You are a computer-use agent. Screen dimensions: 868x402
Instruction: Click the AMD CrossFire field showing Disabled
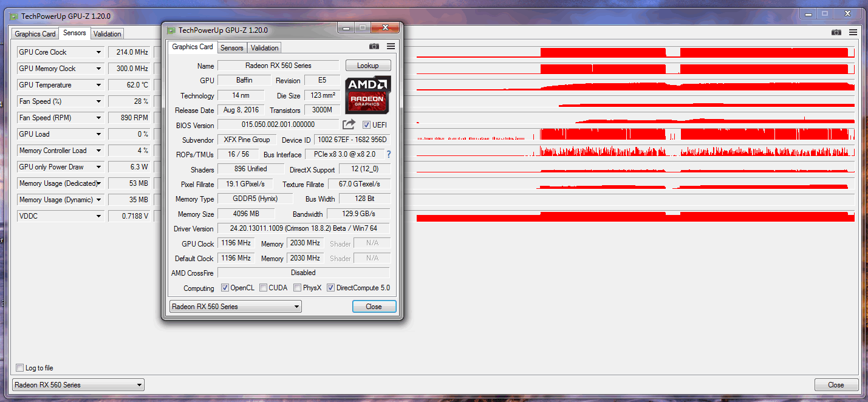[304, 273]
